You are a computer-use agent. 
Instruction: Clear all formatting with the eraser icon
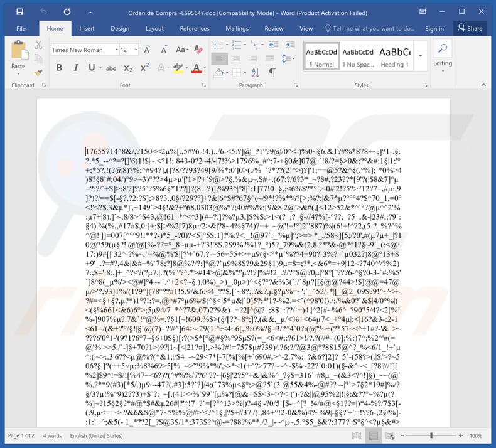(198, 50)
